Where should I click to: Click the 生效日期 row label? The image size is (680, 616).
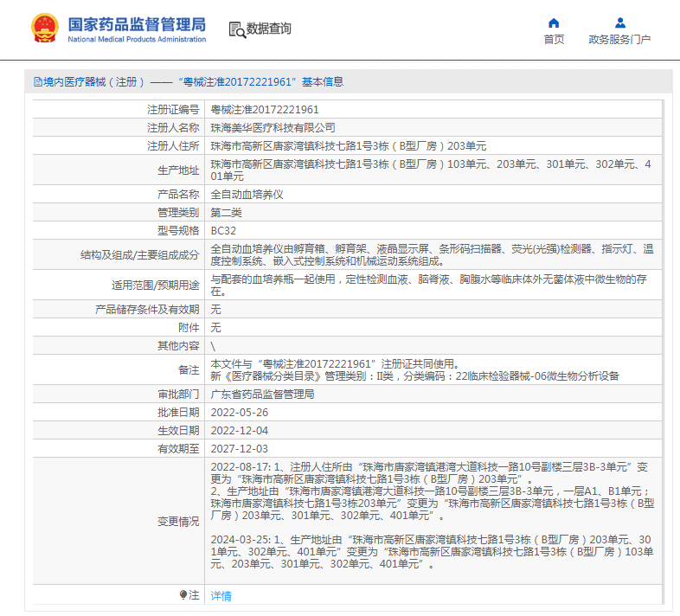coord(178,430)
